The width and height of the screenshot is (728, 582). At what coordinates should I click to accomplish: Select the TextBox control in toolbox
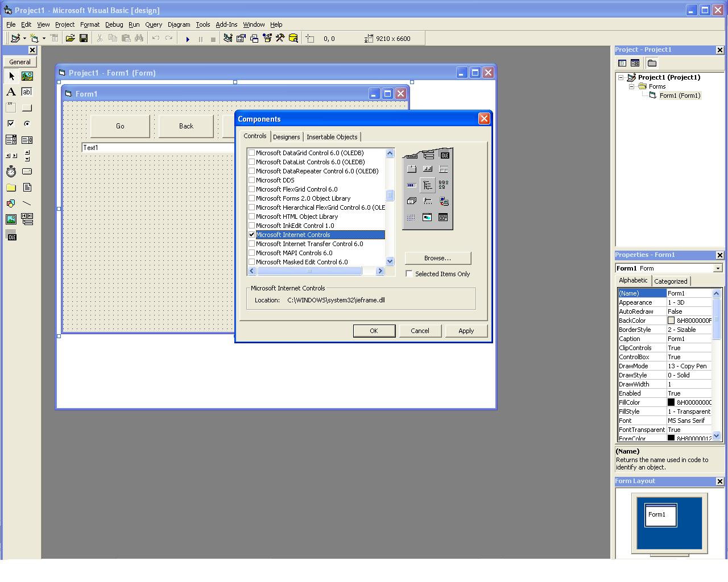click(x=27, y=92)
